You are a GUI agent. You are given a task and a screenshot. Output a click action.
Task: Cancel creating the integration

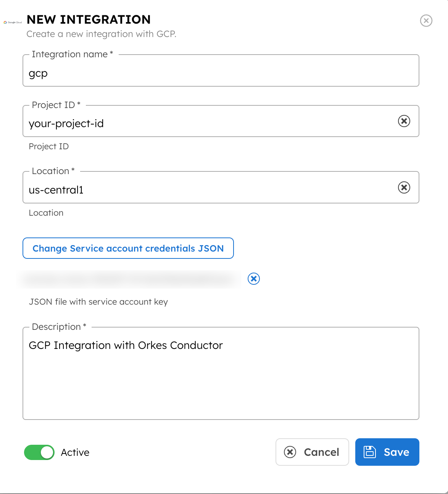[x=312, y=452]
